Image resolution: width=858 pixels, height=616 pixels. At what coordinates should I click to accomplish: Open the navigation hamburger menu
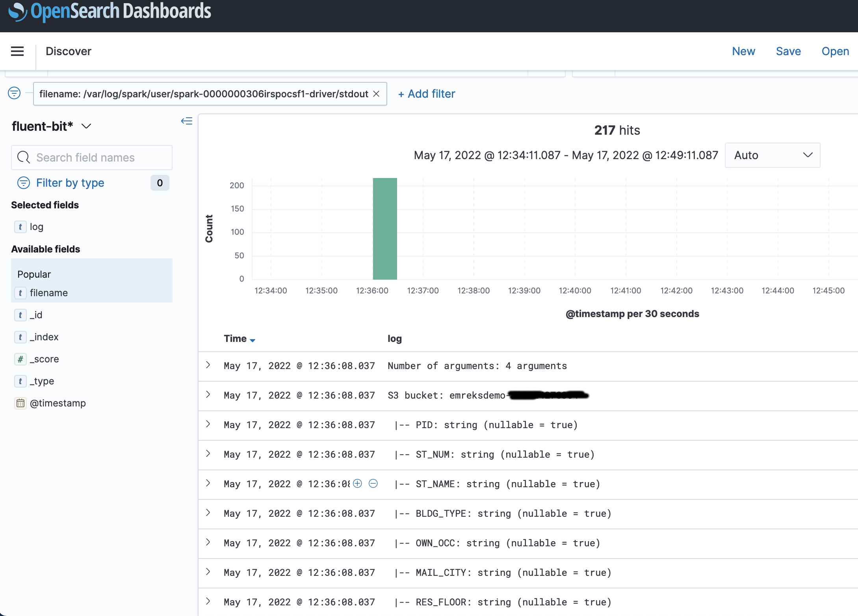[17, 51]
